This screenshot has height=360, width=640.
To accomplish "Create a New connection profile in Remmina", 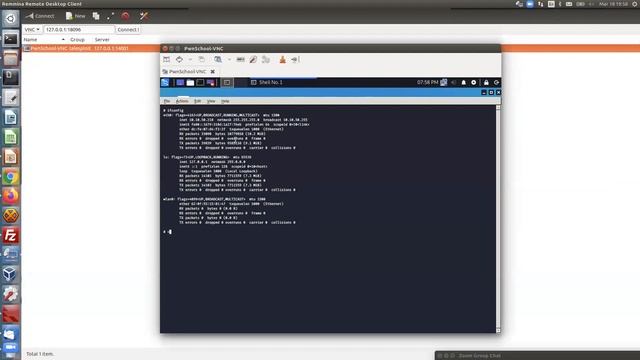I will click(x=76, y=16).
